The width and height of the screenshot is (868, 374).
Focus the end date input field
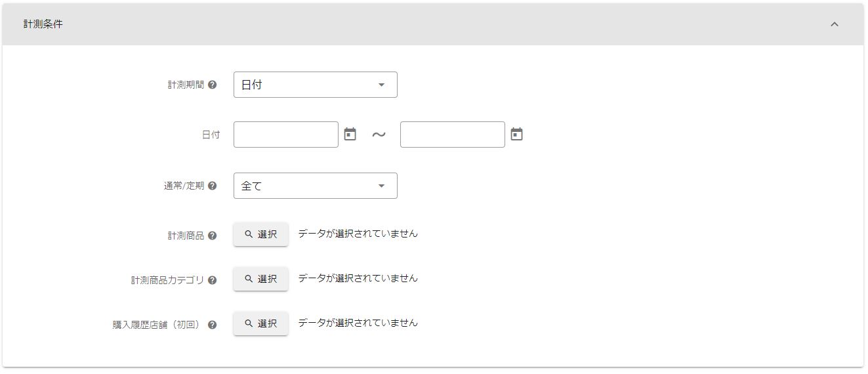453,135
